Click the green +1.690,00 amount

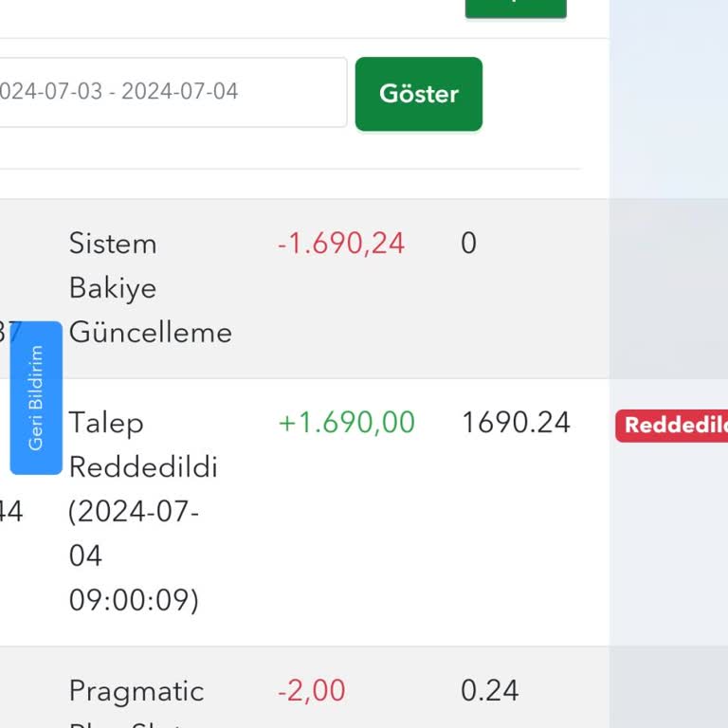[346, 422]
